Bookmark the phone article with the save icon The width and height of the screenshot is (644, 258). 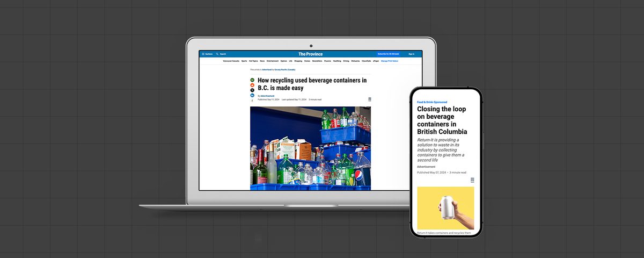coord(472,180)
